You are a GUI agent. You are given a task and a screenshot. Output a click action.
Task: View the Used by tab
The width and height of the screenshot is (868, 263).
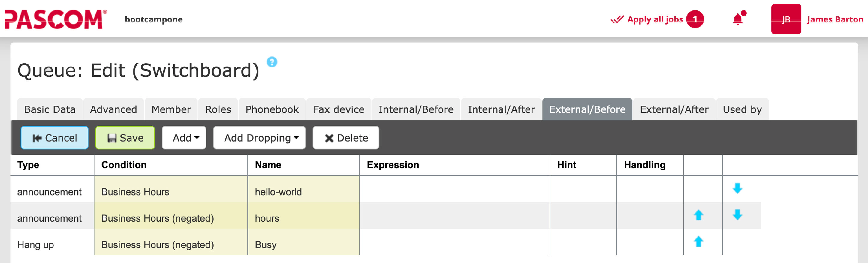click(742, 109)
